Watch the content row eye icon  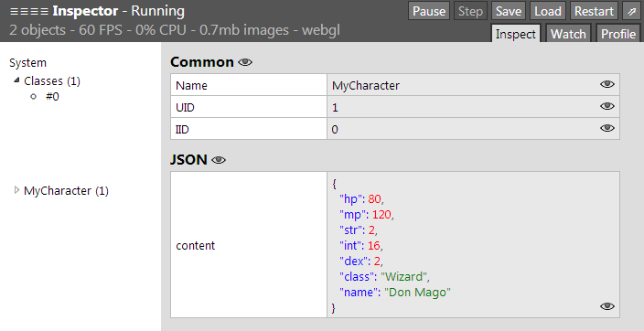coord(607,306)
